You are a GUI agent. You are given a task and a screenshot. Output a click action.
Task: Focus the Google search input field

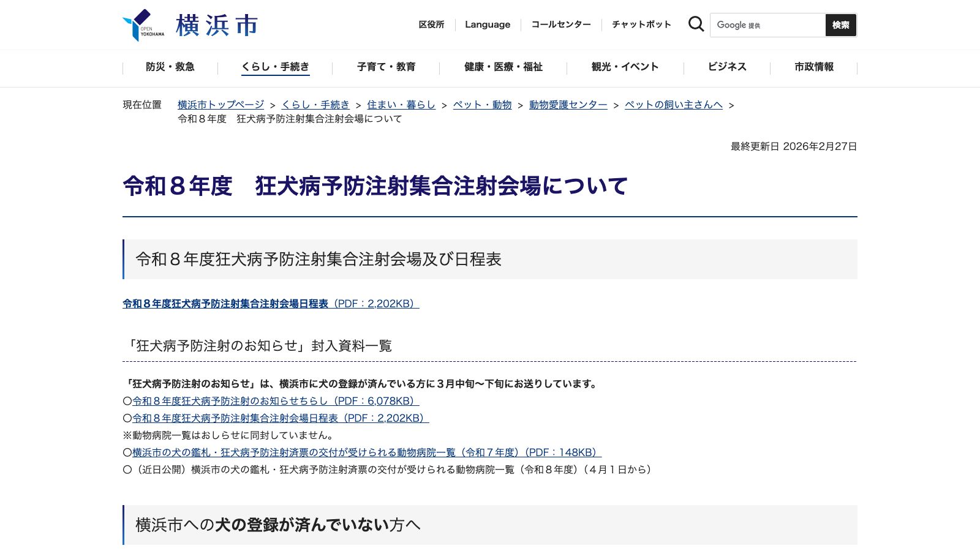767,25
